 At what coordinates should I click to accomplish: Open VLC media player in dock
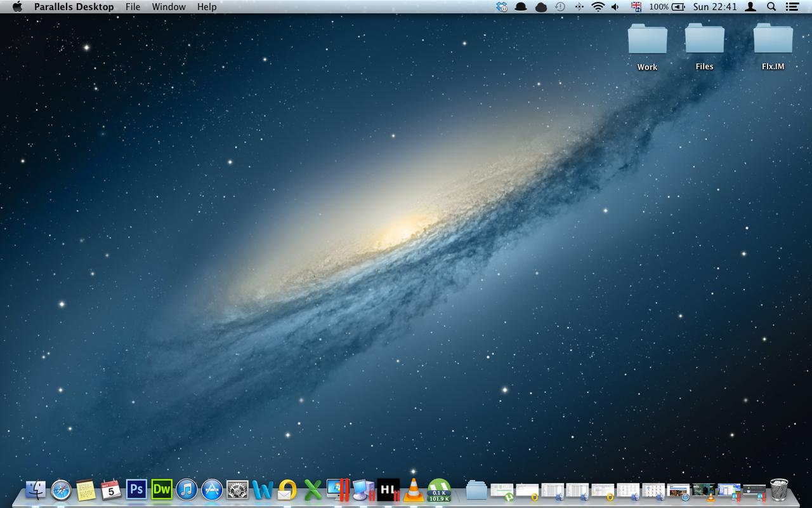(414, 490)
